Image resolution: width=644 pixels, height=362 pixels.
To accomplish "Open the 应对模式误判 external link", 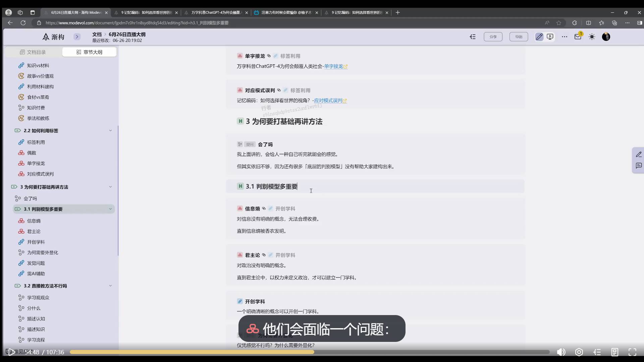I will pos(330,101).
